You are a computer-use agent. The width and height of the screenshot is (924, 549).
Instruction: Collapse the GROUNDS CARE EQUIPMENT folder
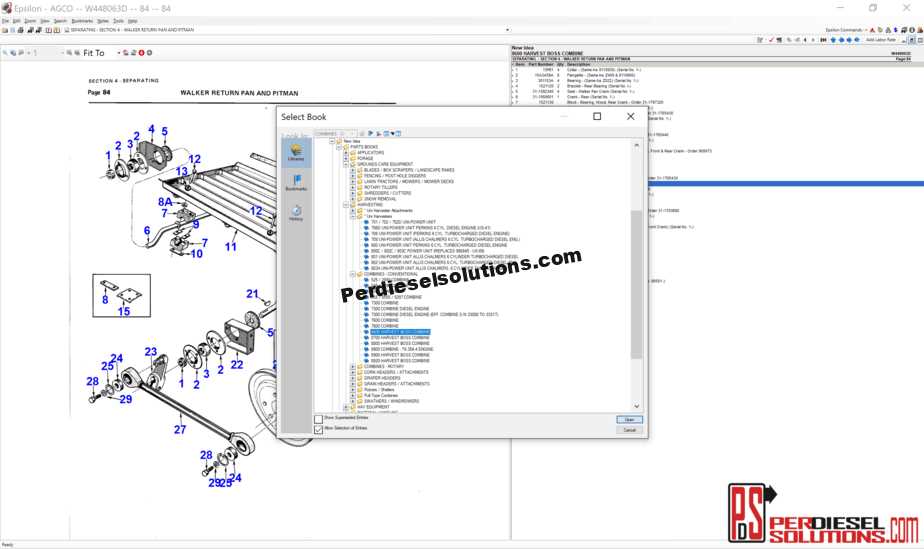346,164
